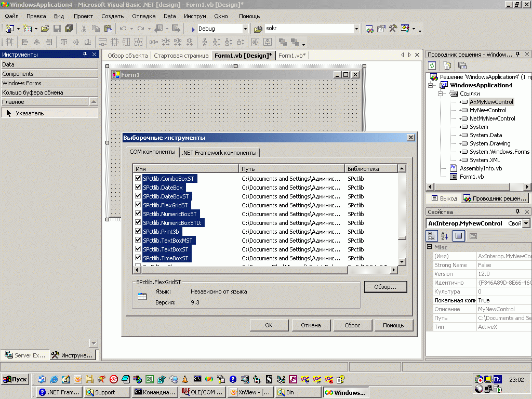Click the Open File toolbar icon
532x399 pixels.
(45, 29)
